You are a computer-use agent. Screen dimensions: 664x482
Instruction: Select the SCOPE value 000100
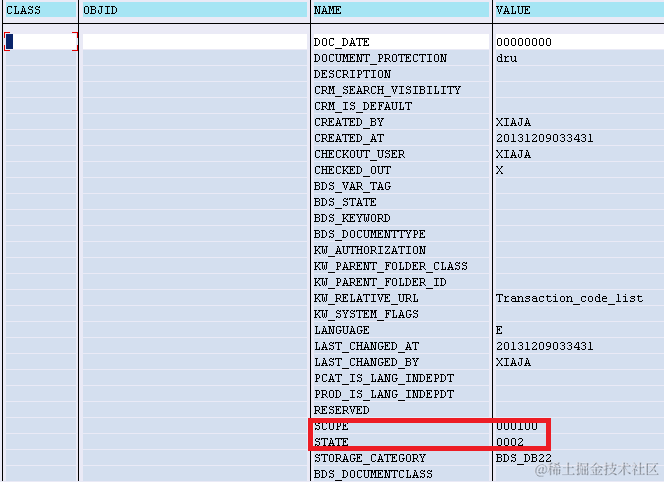pos(579,426)
